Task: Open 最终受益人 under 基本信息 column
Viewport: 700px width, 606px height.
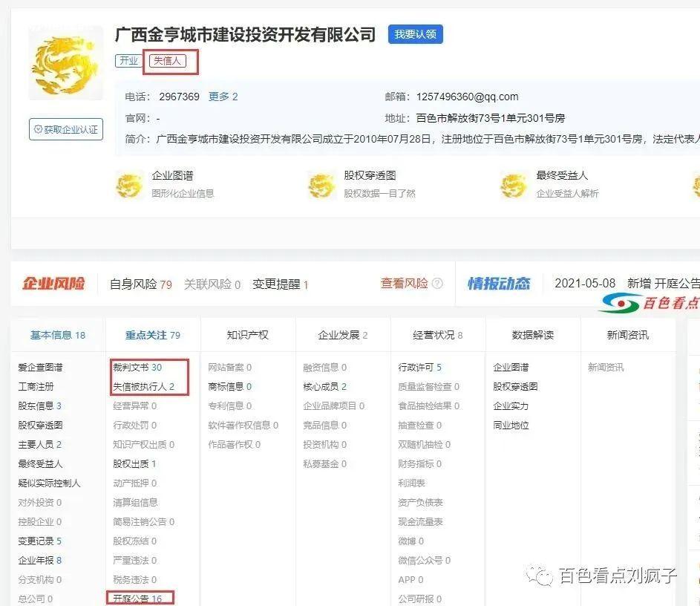Action: coord(40,464)
